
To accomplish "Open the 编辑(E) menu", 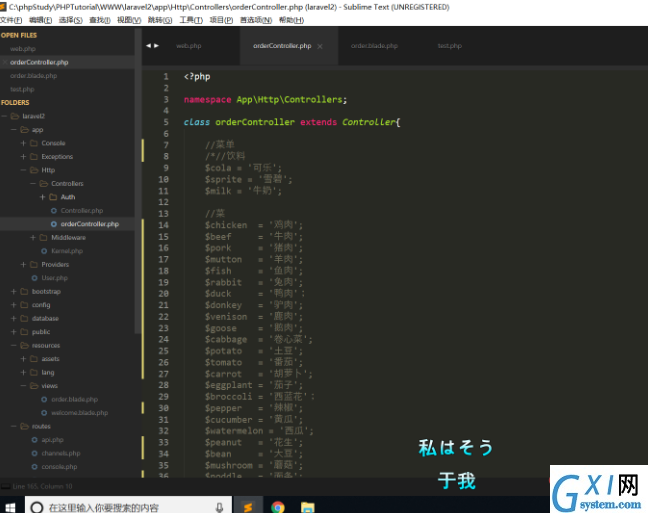I will pos(40,20).
